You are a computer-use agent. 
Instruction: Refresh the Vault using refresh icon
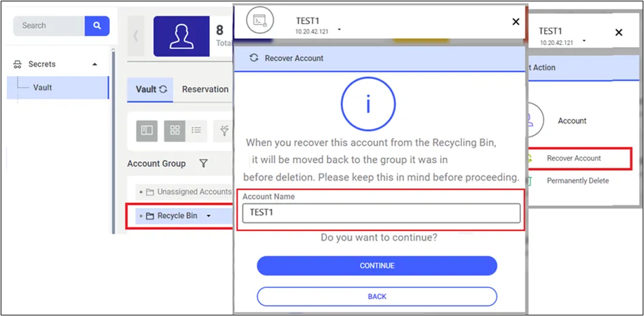pyautogui.click(x=163, y=89)
